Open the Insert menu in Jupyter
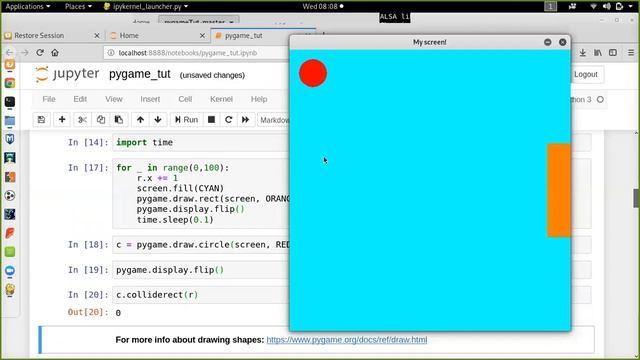Screen dimensions: 640x360 150,99
